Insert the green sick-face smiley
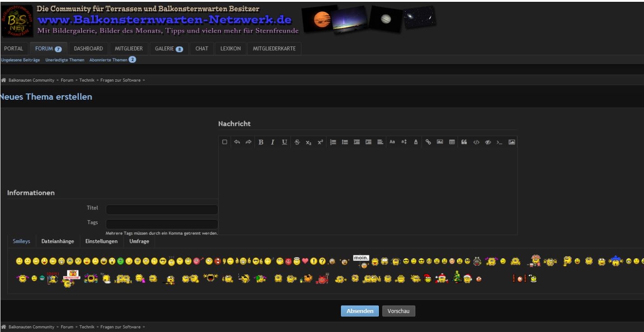This screenshot has height=332, width=644. (120, 261)
